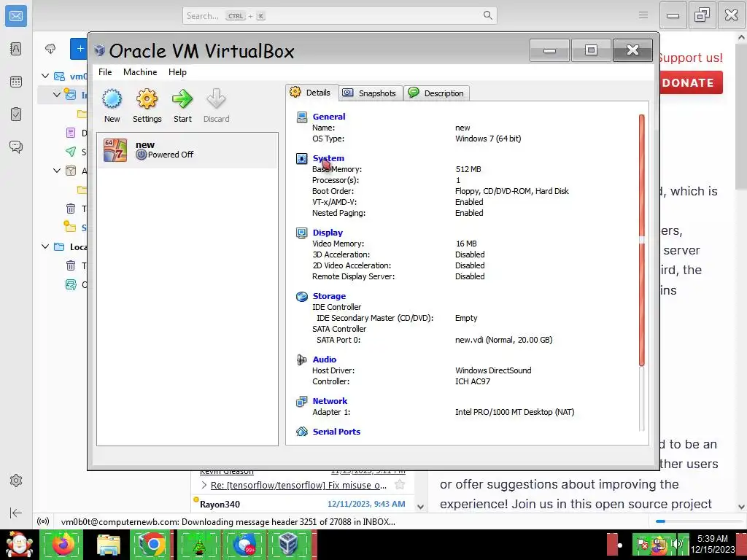Click the VirtualBox details pane scrollbar

click(x=642, y=272)
